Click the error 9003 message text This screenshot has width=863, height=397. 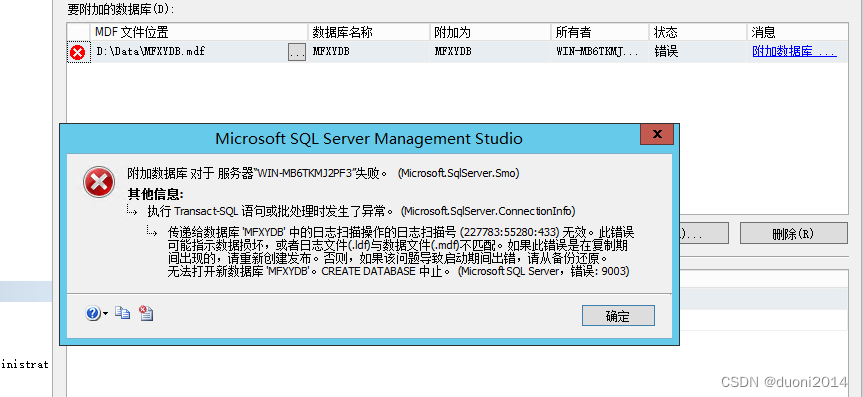pyautogui.click(x=401, y=251)
